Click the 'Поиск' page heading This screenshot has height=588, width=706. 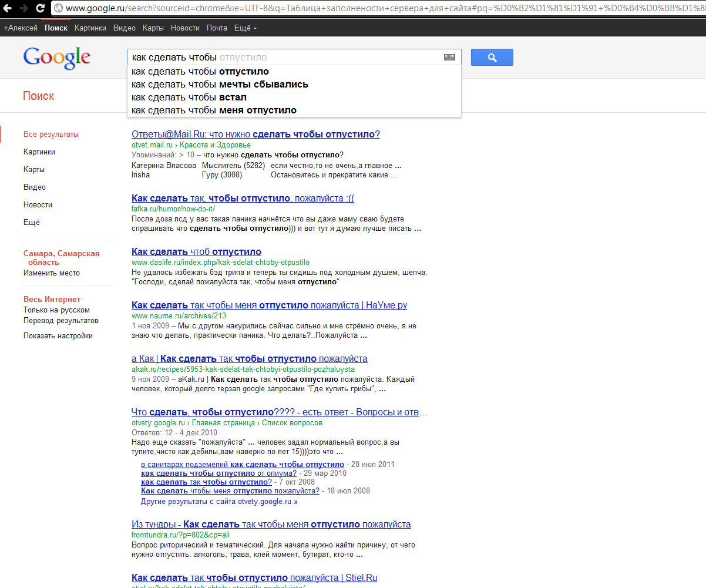[x=39, y=96]
